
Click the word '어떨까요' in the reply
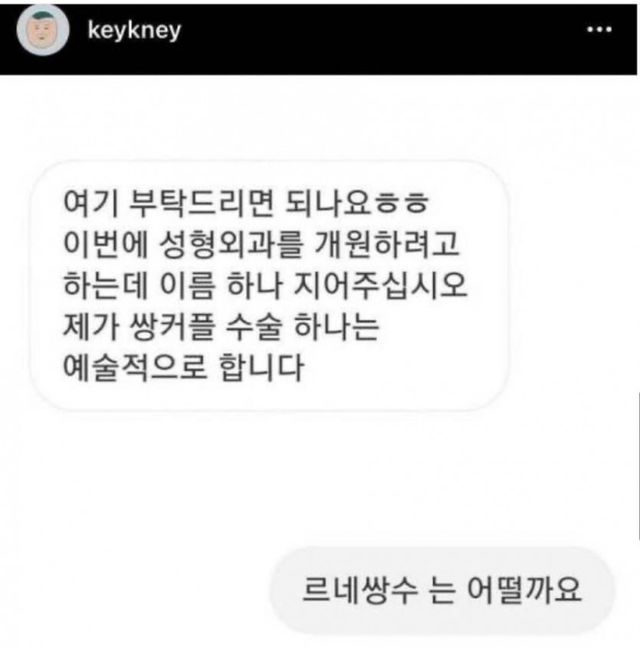point(524,590)
